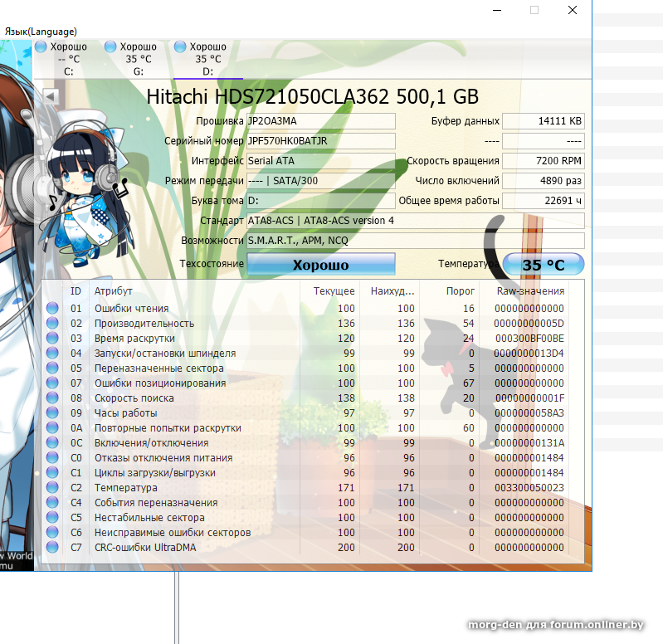Click status icon for События переназначения
This screenshot has width=663, height=644.
pos(52,502)
